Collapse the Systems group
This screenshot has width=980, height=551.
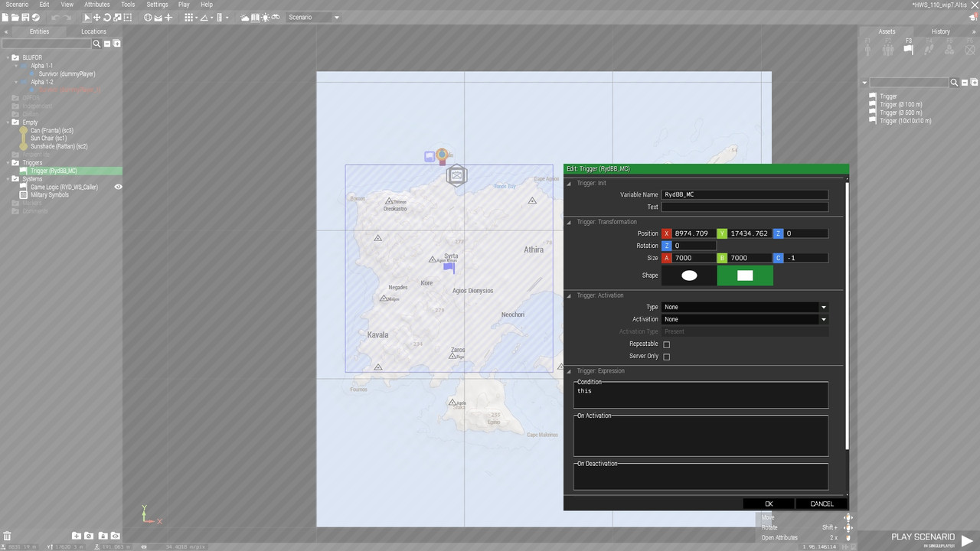point(8,179)
